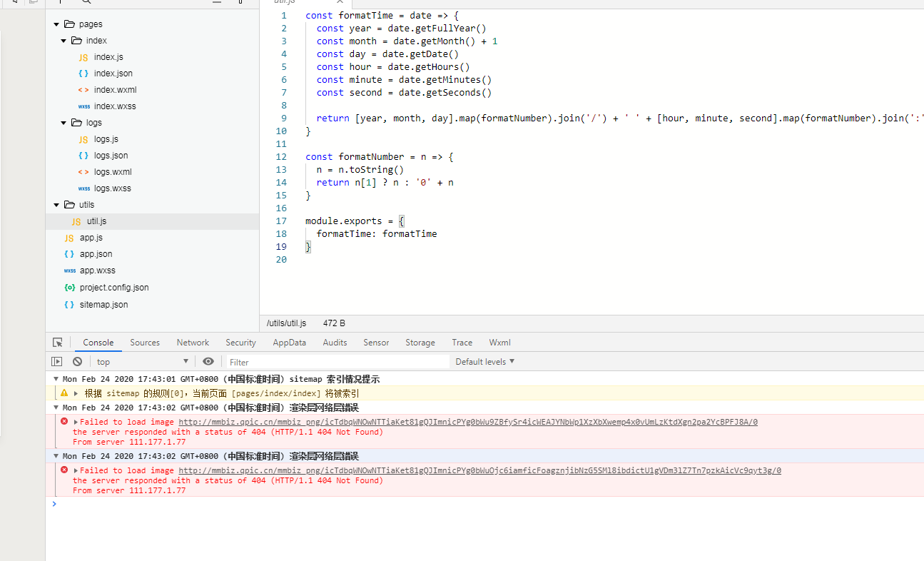Image resolution: width=924 pixels, height=561 pixels.
Task: Select the AppData tab
Action: pyautogui.click(x=290, y=343)
